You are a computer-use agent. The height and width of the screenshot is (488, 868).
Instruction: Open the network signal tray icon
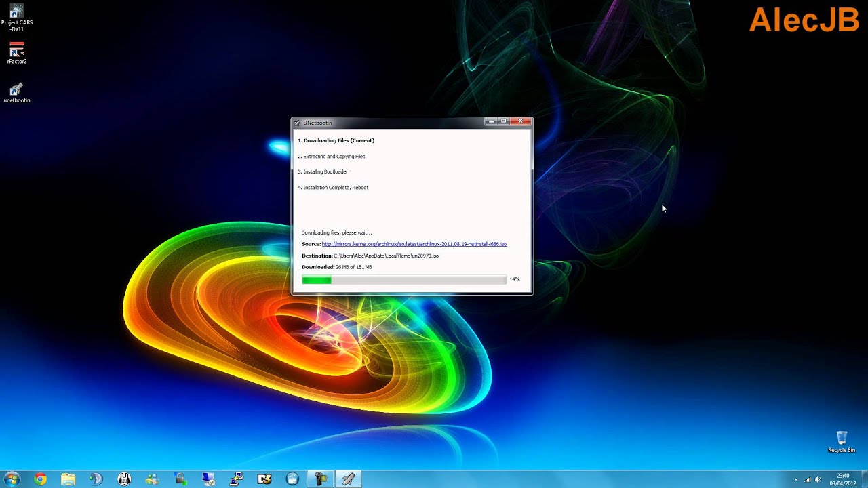coord(808,480)
